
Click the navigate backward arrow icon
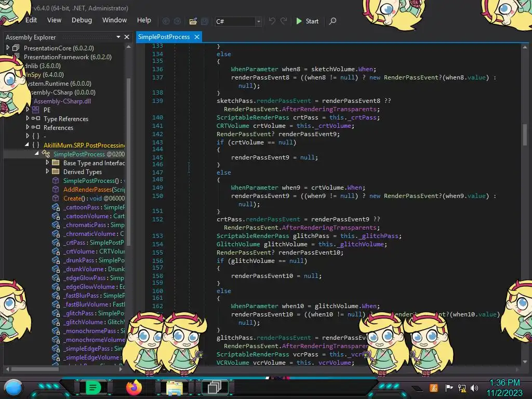point(166,21)
